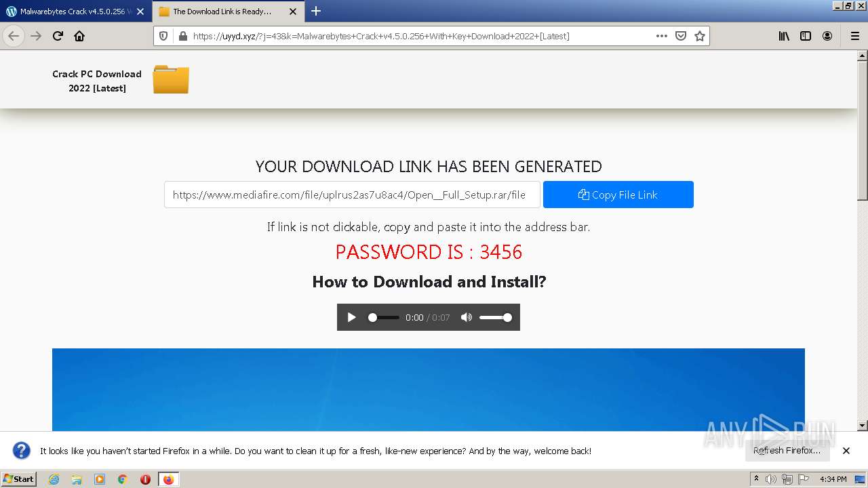Screen dimensions: 868x488
Task: Click the notification question mark icon
Action: [x=22, y=451]
